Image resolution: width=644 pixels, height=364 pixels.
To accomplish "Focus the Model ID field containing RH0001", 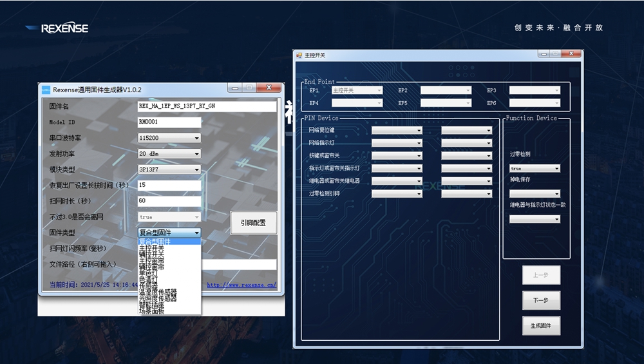I will (x=169, y=122).
